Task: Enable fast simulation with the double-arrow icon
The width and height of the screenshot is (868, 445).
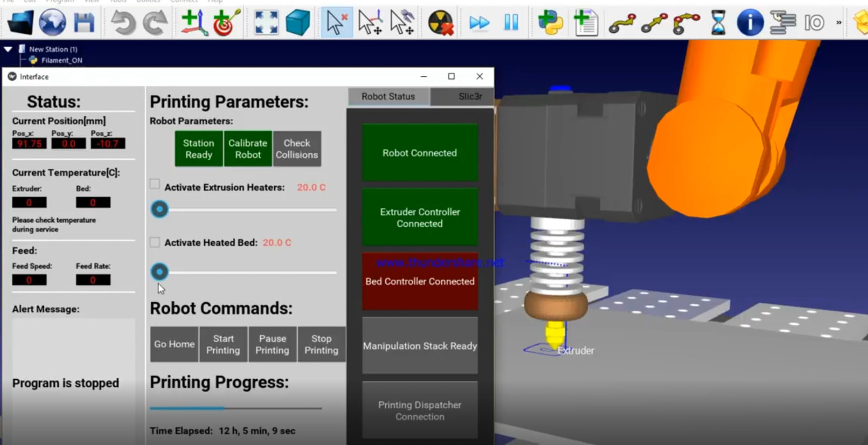Action: pyautogui.click(x=479, y=22)
